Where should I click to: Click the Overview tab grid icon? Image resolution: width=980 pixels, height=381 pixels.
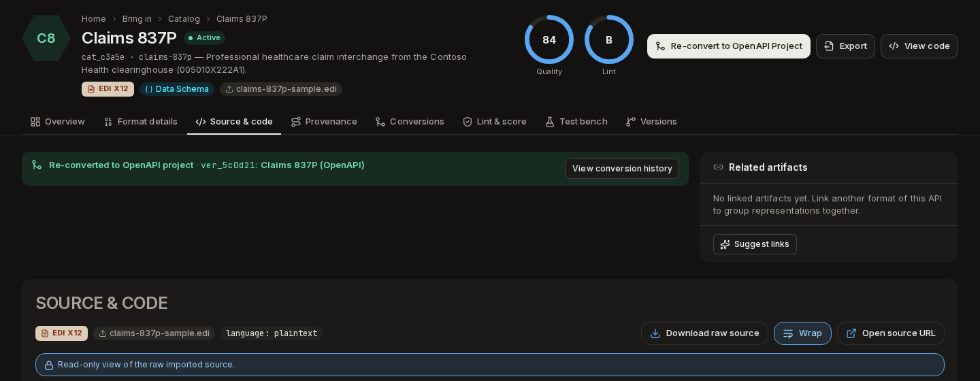[35, 122]
